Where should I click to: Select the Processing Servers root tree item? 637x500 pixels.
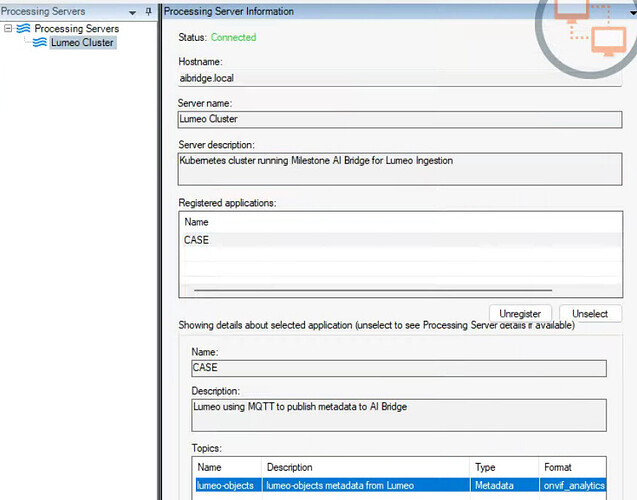click(x=76, y=29)
